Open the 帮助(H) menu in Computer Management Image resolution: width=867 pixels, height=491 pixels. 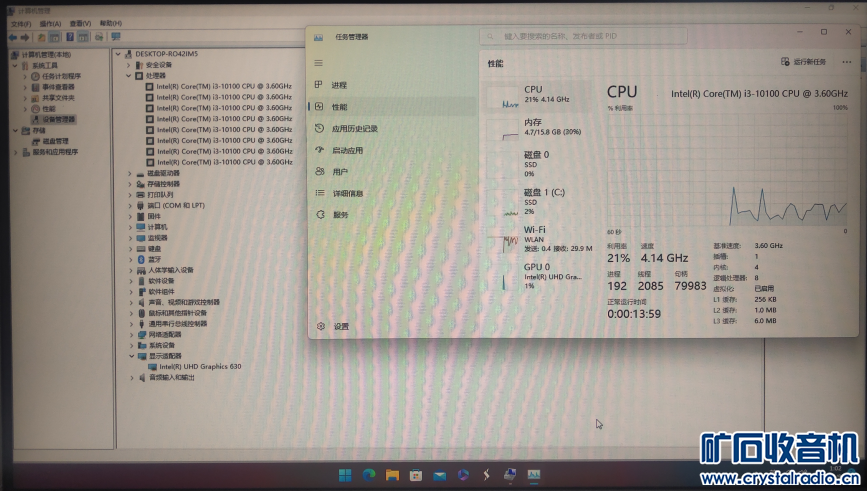[111, 23]
